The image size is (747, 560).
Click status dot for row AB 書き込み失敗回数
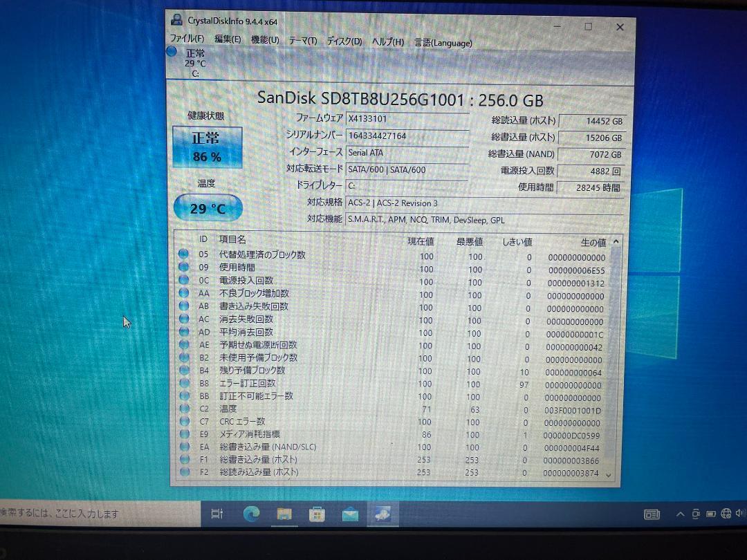pos(184,306)
